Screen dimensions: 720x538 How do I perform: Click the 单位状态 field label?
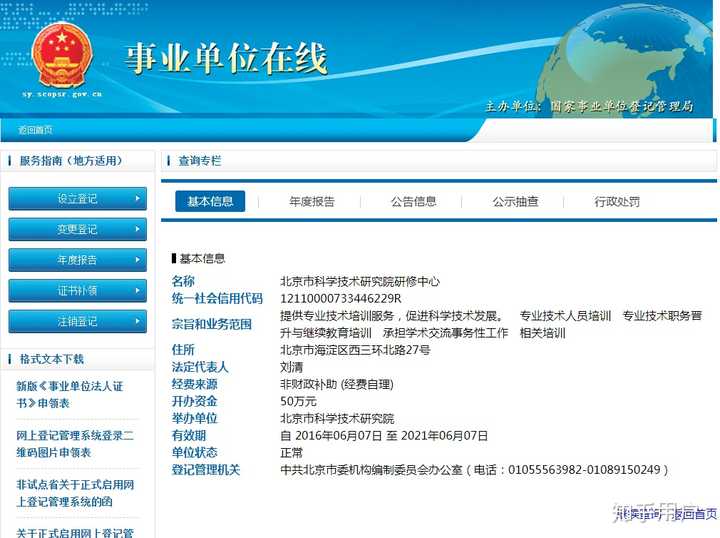194,453
